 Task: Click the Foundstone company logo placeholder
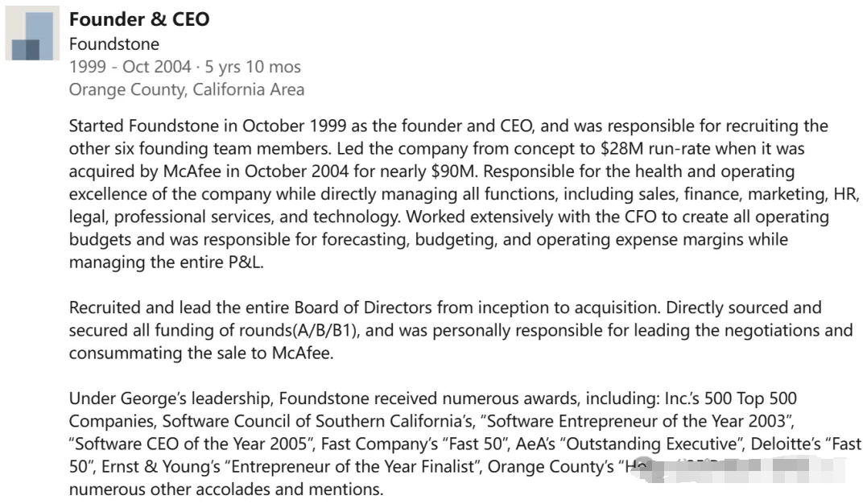[32, 33]
